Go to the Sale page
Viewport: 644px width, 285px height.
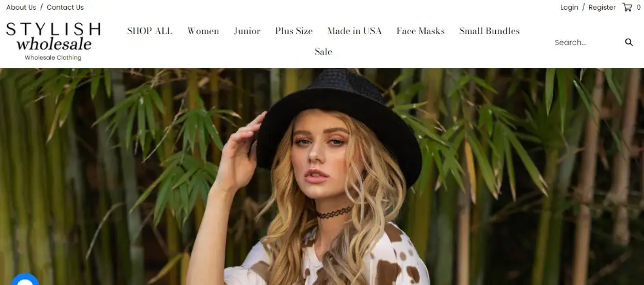click(x=323, y=51)
